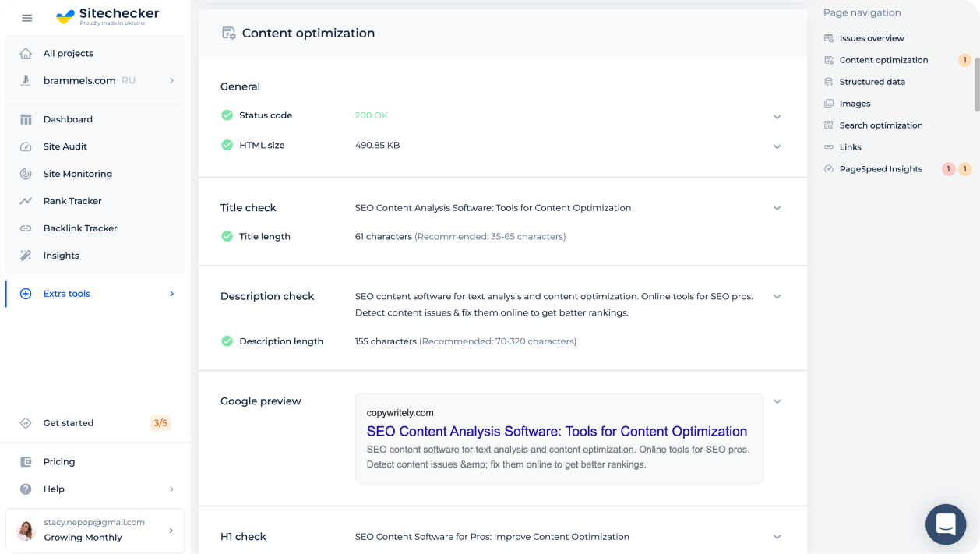Click the Google preview title link
The height and width of the screenshot is (554, 980).
point(556,432)
